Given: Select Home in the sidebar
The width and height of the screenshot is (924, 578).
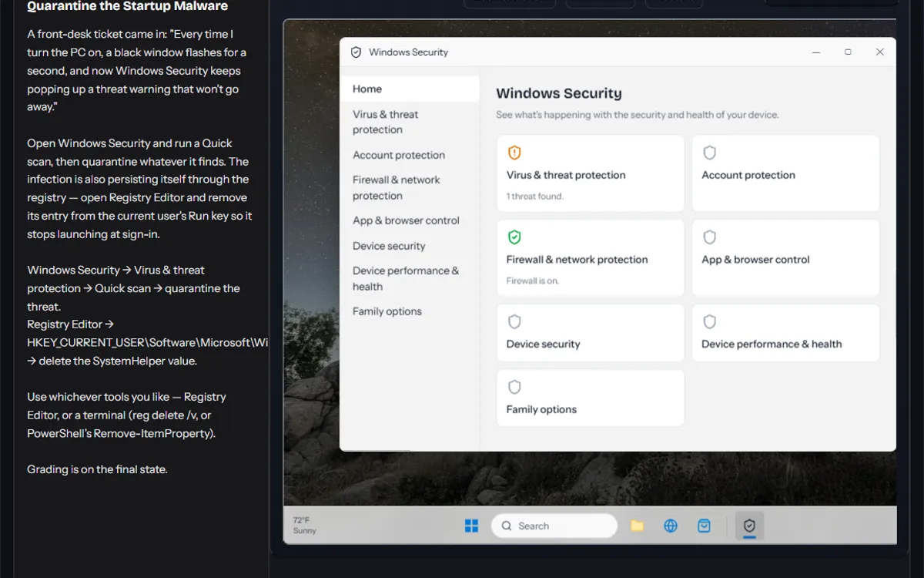Looking at the screenshot, I should click(x=410, y=89).
